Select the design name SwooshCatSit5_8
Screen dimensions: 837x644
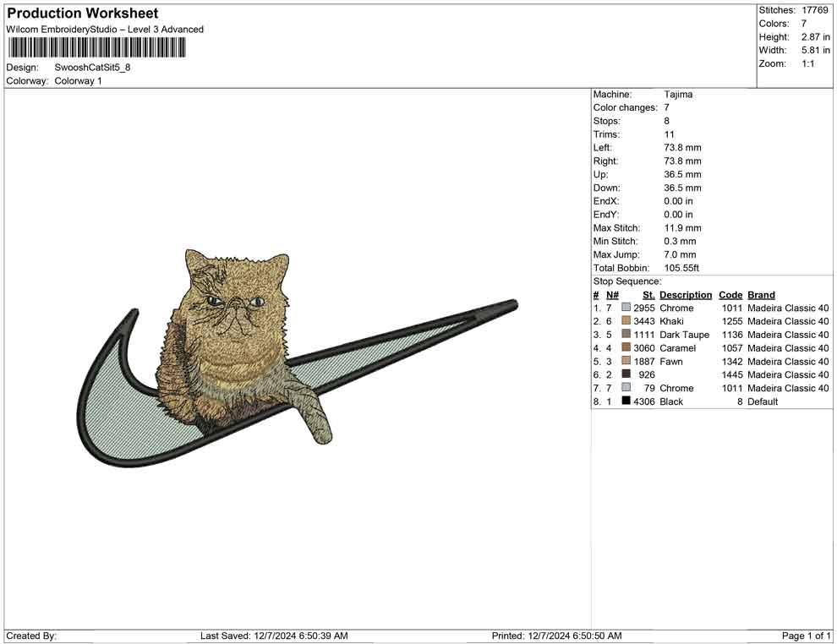(92, 68)
